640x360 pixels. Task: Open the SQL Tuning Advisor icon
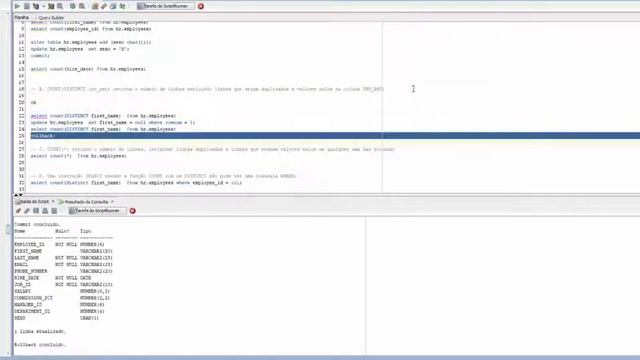coord(60,6)
